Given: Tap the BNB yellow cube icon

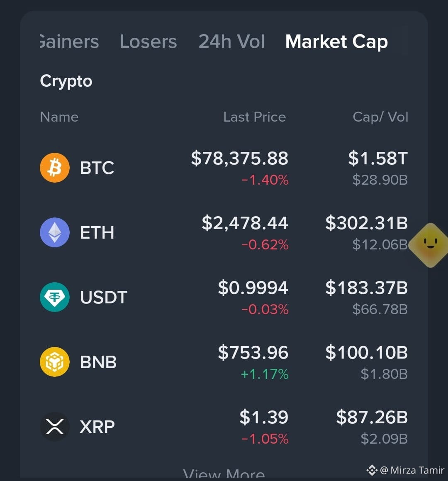Looking at the screenshot, I should tap(55, 361).
